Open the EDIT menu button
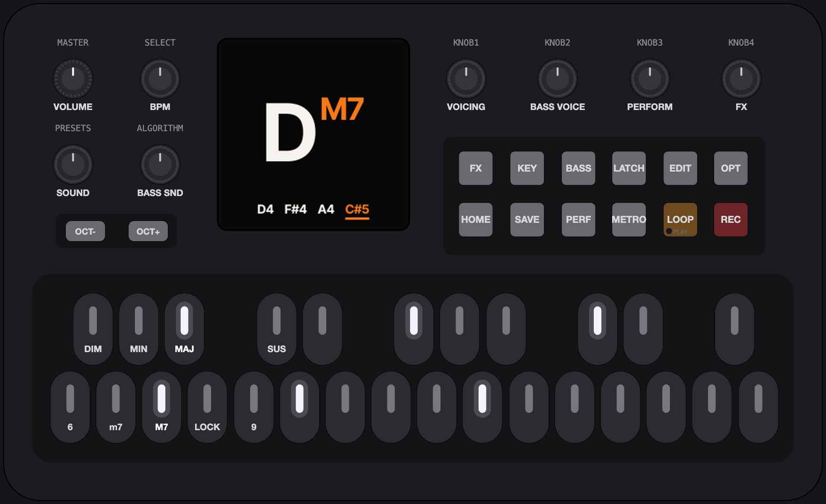The height and width of the screenshot is (504, 826). click(x=680, y=168)
